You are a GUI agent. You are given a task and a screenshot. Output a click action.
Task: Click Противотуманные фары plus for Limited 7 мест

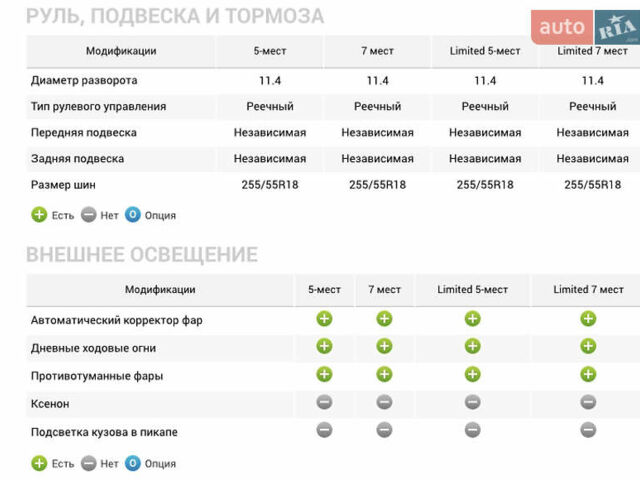coord(588,374)
